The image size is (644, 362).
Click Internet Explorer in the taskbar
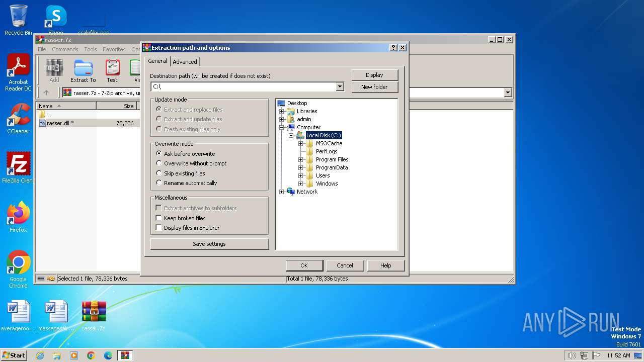click(40, 355)
